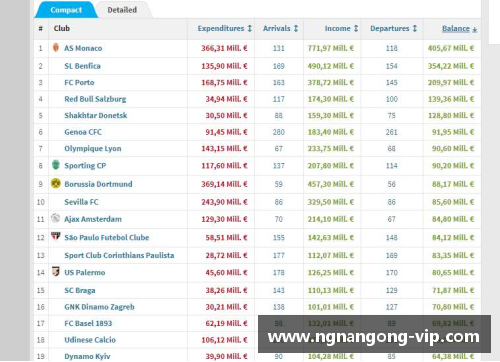Open the Udinese Calcio link
500x362 pixels.
[90, 340]
